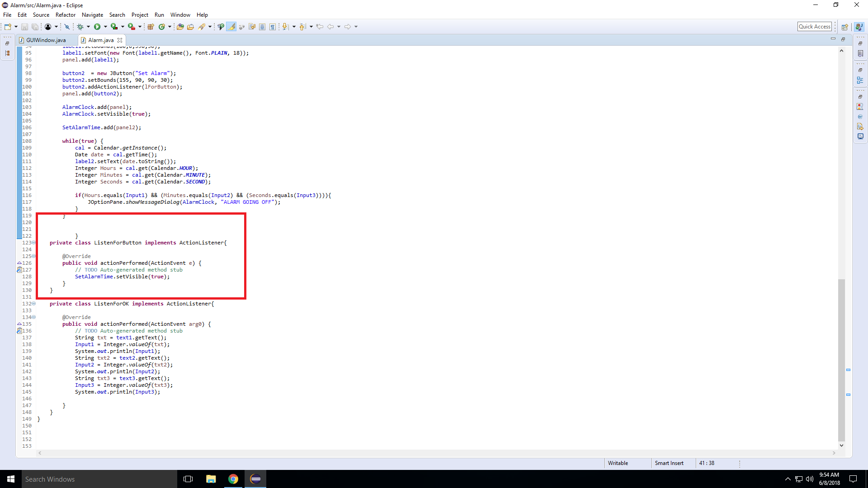The image size is (868, 488).
Task: Toggle Show Whitespace Characters paragraph button
Action: coord(273,27)
